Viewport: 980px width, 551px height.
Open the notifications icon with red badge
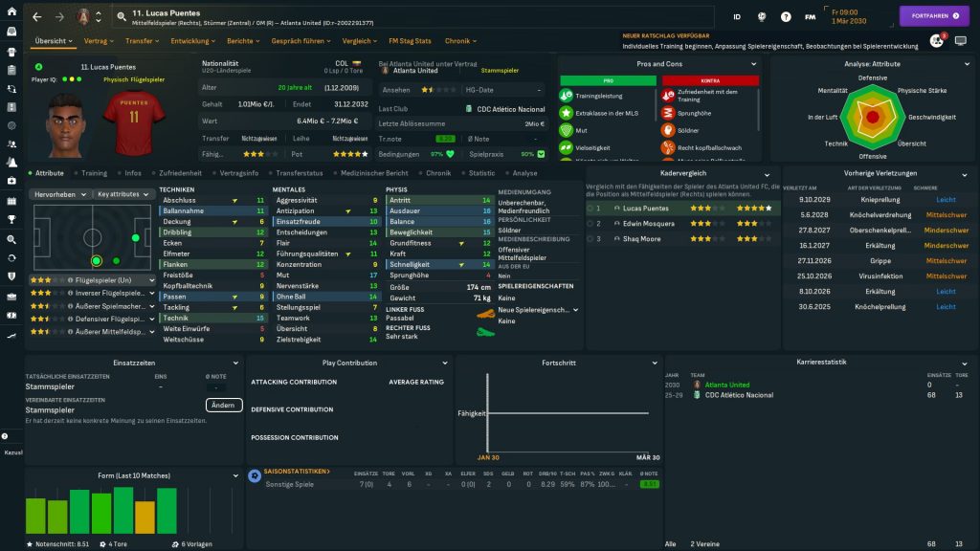[936, 41]
